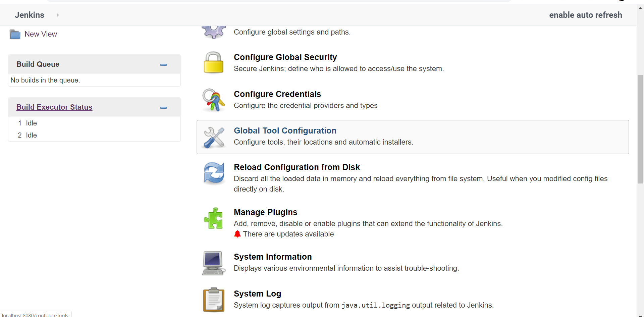The image size is (644, 317).
Task: Click 'No builds in the queue.' text
Action: (45, 81)
